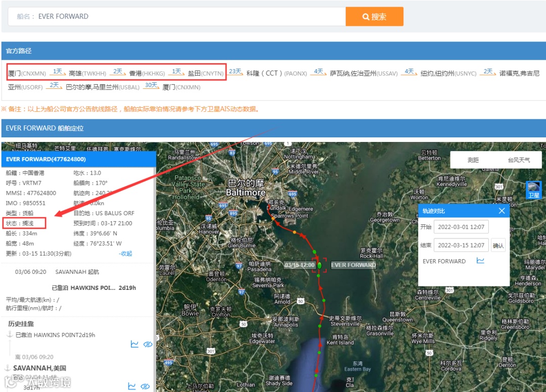Click 目的地:US BALUS ORF destination text
This screenshot has width=546, height=392.
104,213
